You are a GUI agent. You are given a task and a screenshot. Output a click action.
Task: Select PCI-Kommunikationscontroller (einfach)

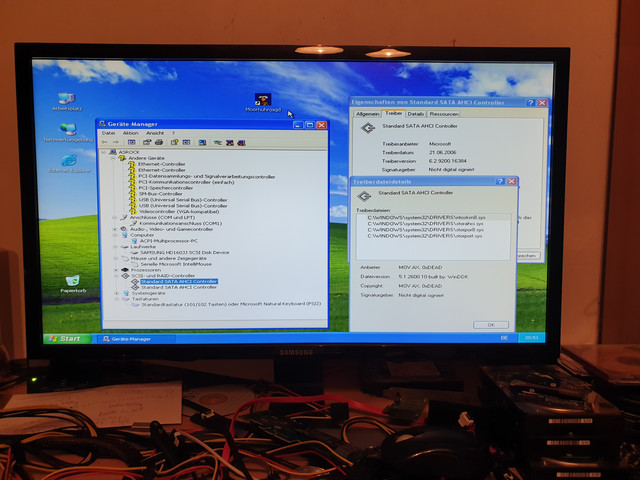point(186,182)
